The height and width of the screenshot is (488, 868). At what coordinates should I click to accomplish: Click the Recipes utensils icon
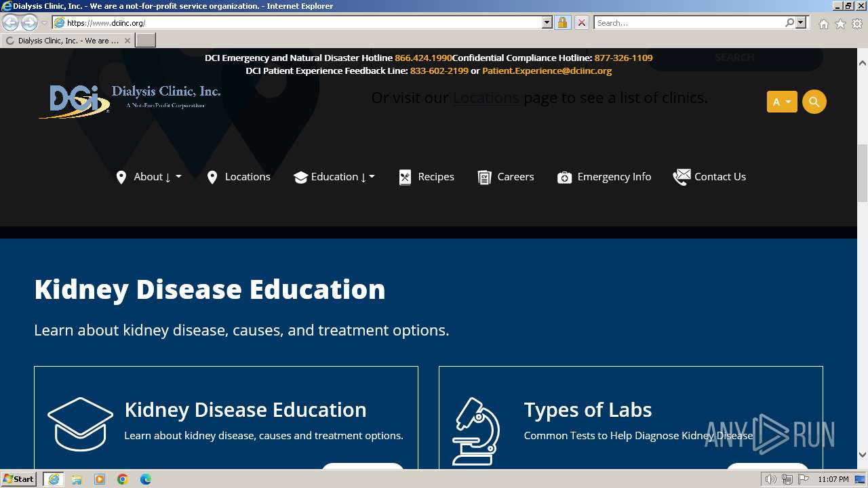(x=405, y=178)
